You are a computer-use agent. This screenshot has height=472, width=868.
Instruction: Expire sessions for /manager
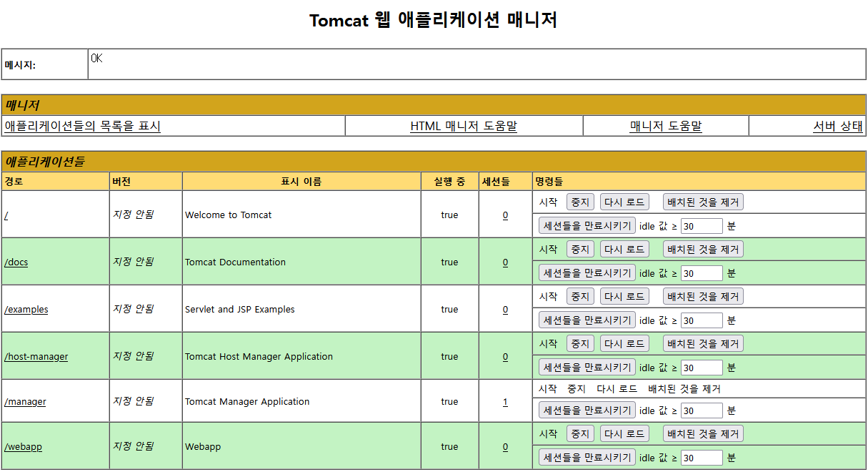587,410
